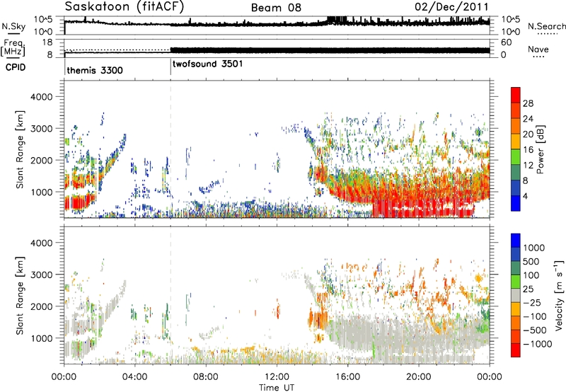Click the '20:00' time axis tick label

tap(419, 377)
